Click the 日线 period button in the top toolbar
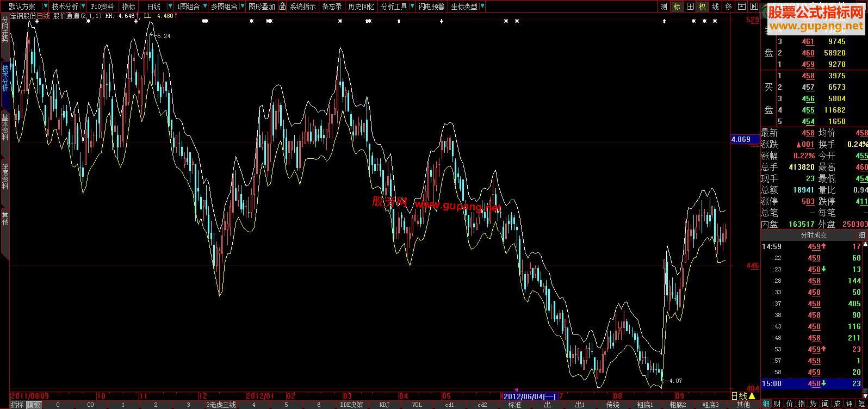868x409 pixels. pyautogui.click(x=154, y=7)
